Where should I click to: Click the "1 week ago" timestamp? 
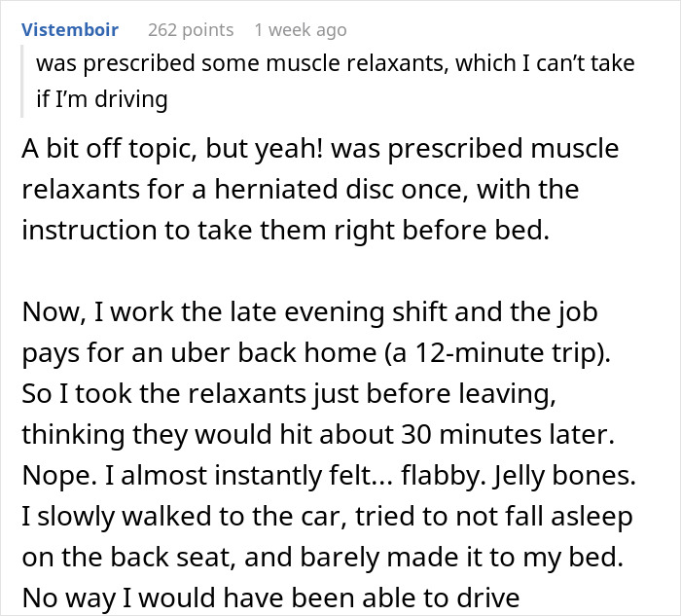coord(300,30)
